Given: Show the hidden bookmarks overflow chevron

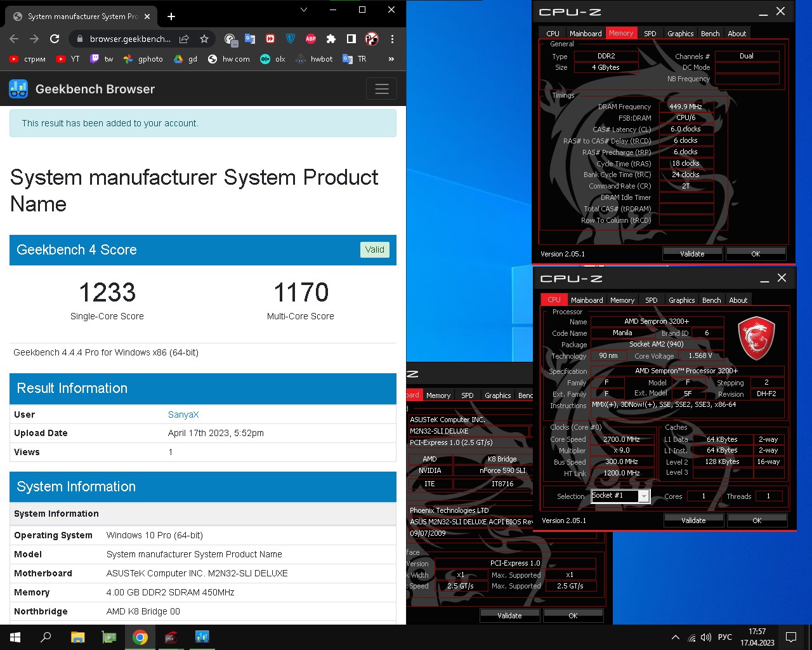Looking at the screenshot, I should pyautogui.click(x=391, y=59).
